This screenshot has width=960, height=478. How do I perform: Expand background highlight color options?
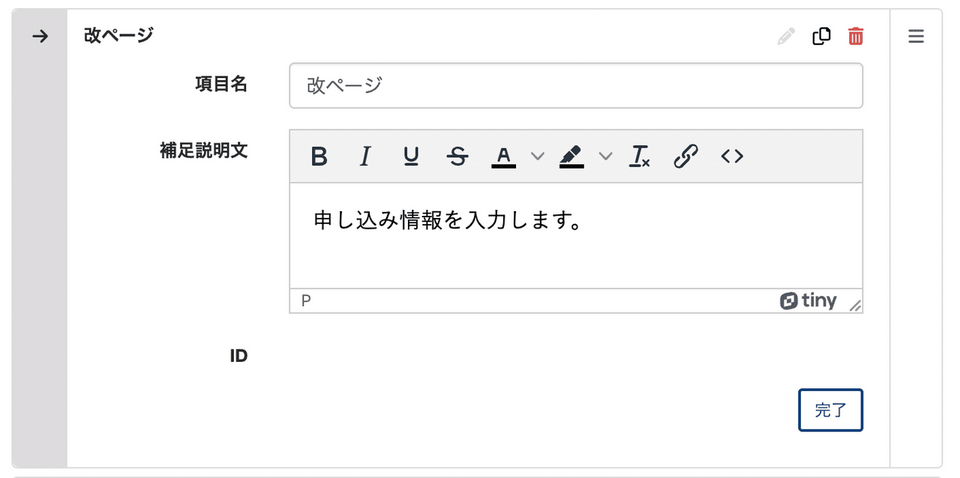(605, 156)
